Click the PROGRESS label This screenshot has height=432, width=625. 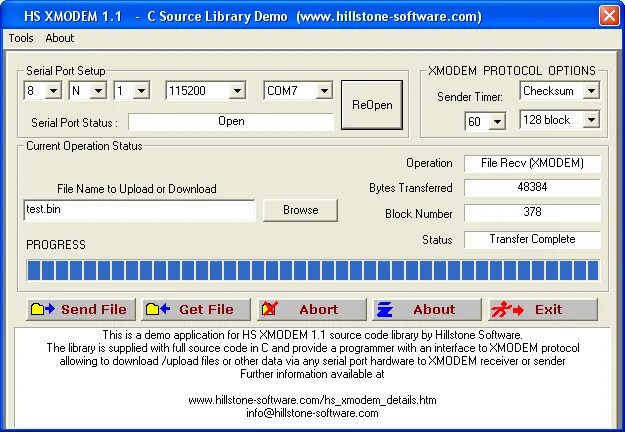pos(56,245)
